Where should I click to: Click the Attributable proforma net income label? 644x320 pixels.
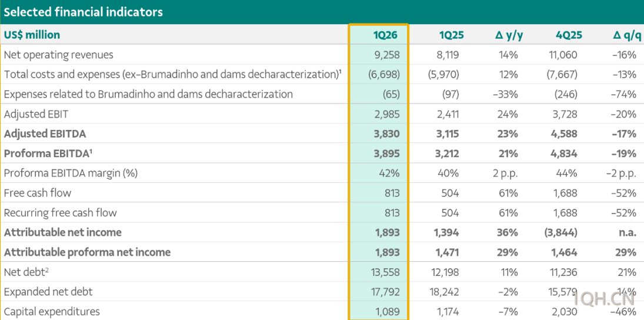87,252
